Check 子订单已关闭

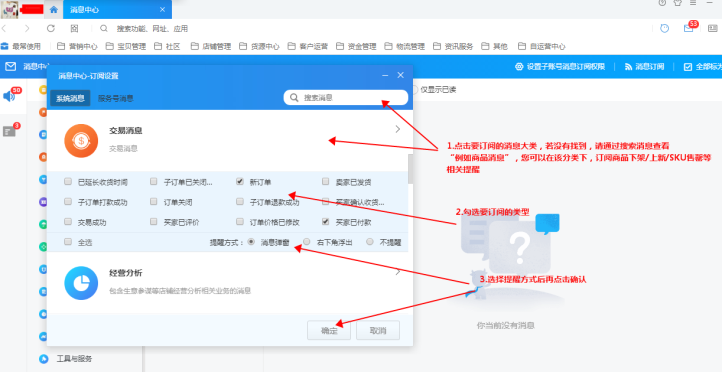tap(154, 182)
